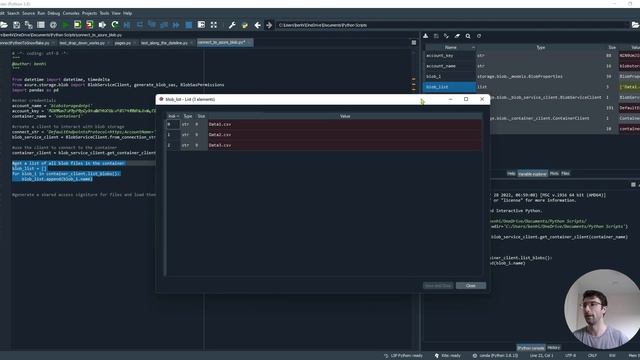Run selection or current line icon

pos(102,25)
